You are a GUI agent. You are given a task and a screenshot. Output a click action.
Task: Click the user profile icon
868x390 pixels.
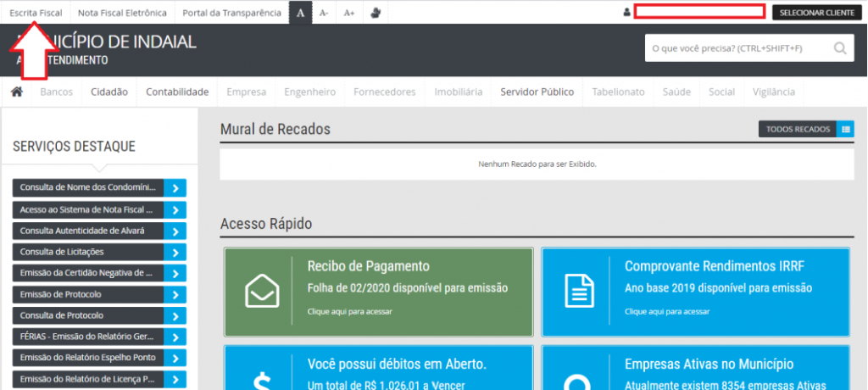[x=626, y=13]
